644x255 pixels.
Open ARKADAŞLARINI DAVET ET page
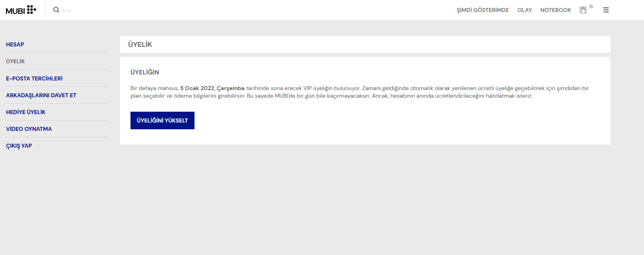[x=41, y=95]
